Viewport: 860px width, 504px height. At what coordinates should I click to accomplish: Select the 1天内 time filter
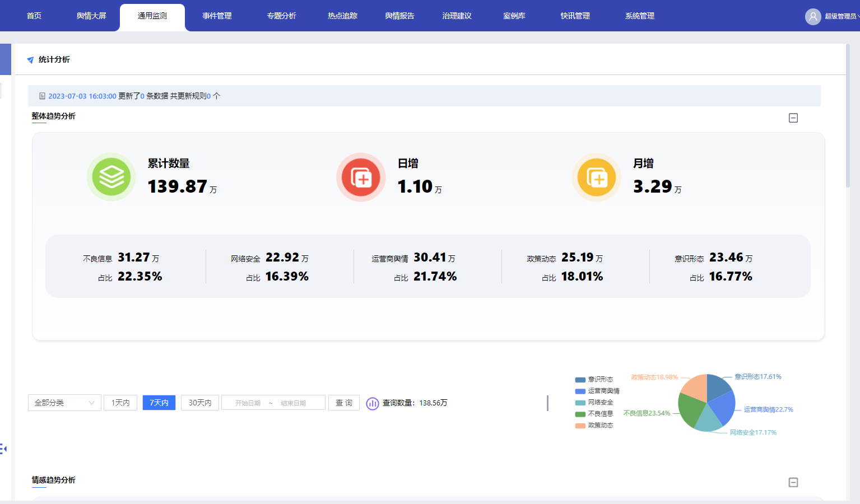[120, 403]
